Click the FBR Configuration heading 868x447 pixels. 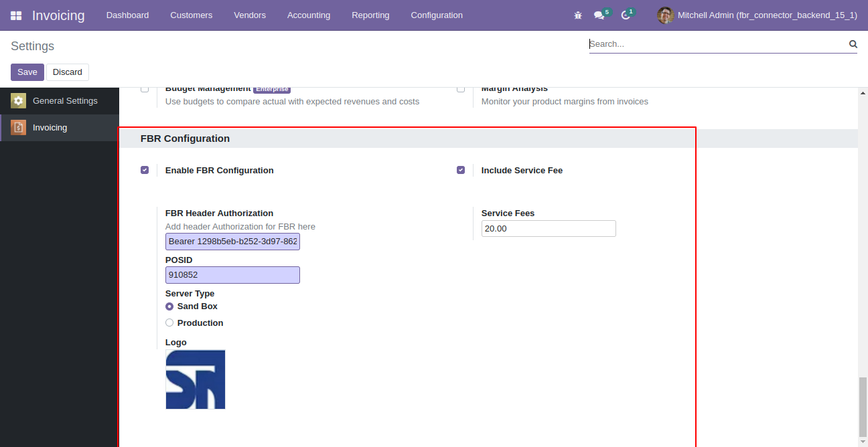point(185,139)
